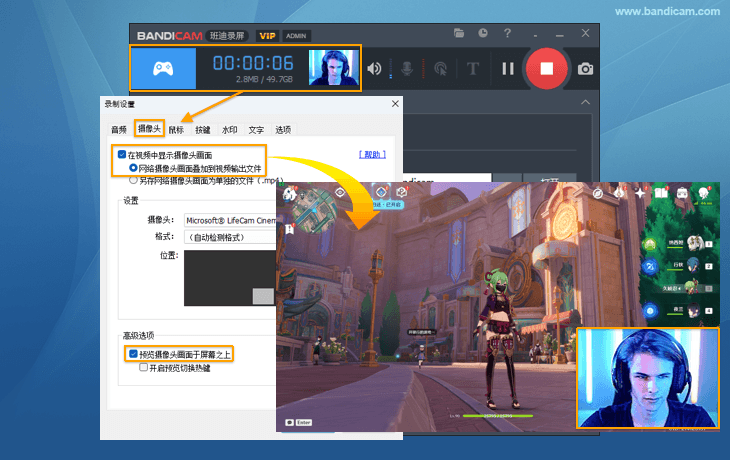Image resolution: width=730 pixels, height=460 pixels.
Task: Switch to the 音频 tab
Action: pyautogui.click(x=119, y=129)
